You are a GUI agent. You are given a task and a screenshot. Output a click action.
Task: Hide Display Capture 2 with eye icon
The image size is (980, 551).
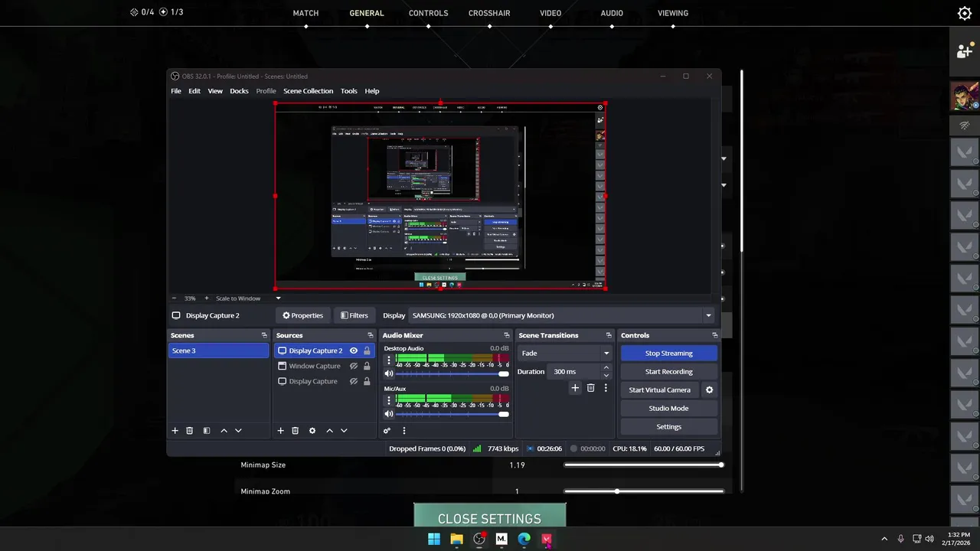pos(354,350)
